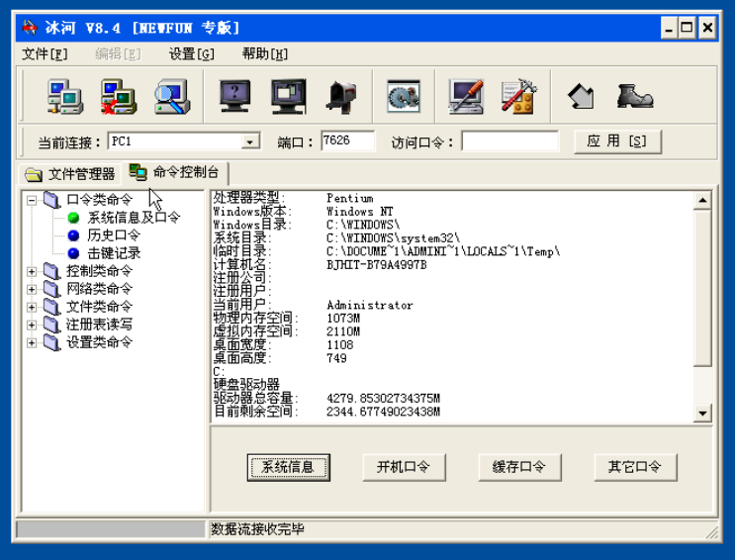
Task: Click the folder icon of 控制类命令
Action: (51, 271)
